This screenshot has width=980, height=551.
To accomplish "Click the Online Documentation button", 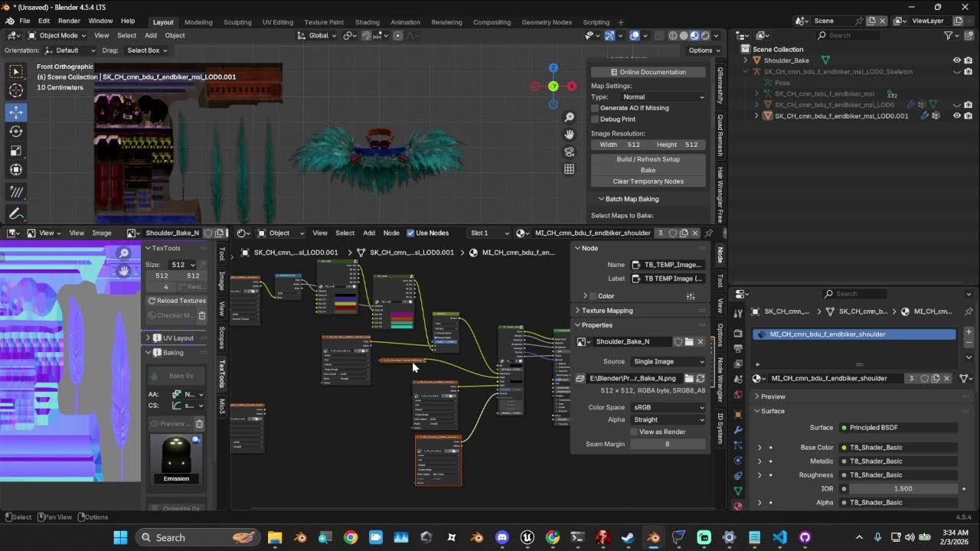I will [x=648, y=72].
